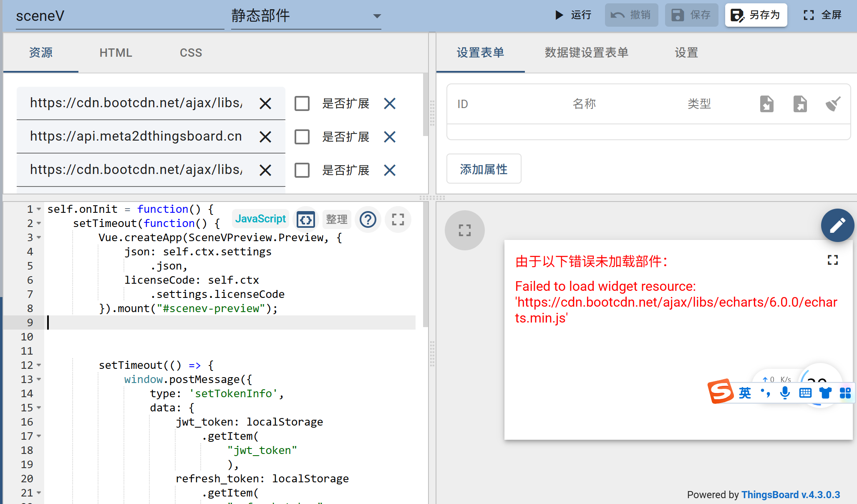Switch to the HTML tab
This screenshot has width=857, height=504.
click(x=116, y=53)
